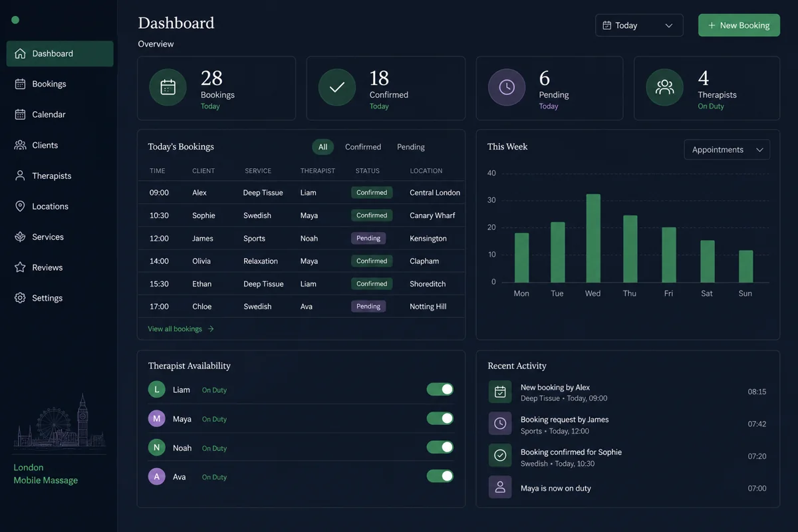Click the New Booking button
This screenshot has height=532, width=798.
pyautogui.click(x=739, y=25)
